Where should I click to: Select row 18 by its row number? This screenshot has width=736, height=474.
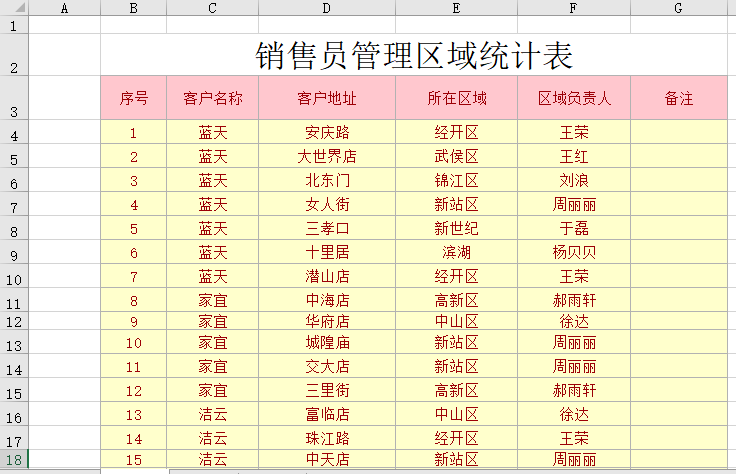14,459
